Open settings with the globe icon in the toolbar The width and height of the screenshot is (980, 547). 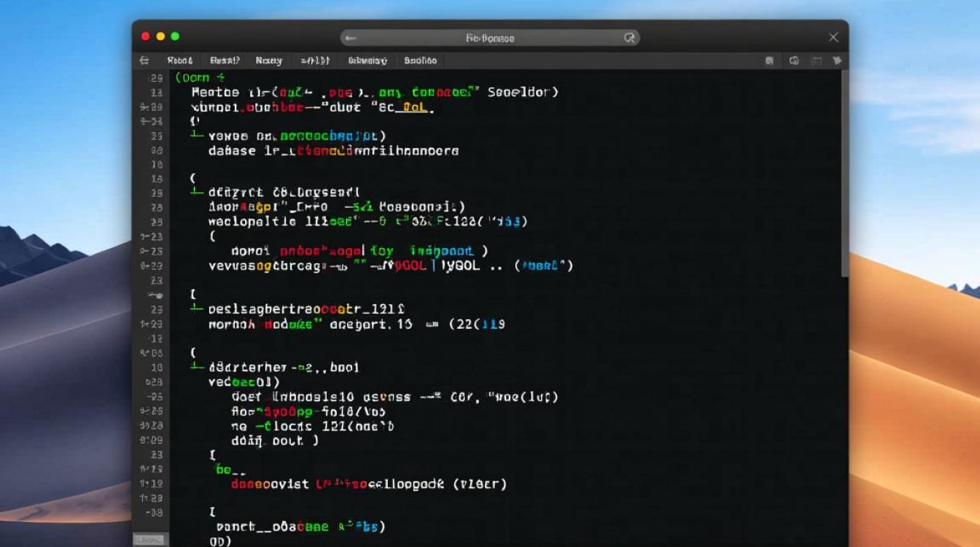pyautogui.click(x=795, y=61)
